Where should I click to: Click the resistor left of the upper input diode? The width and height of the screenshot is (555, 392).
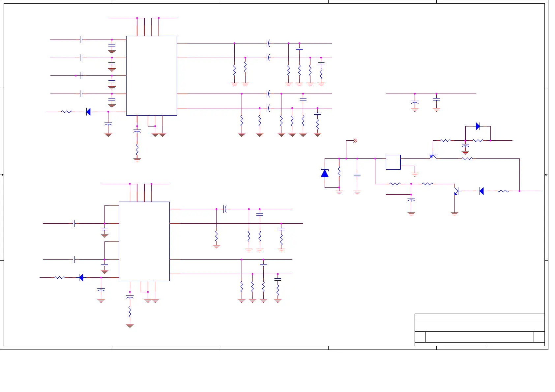[67, 112]
